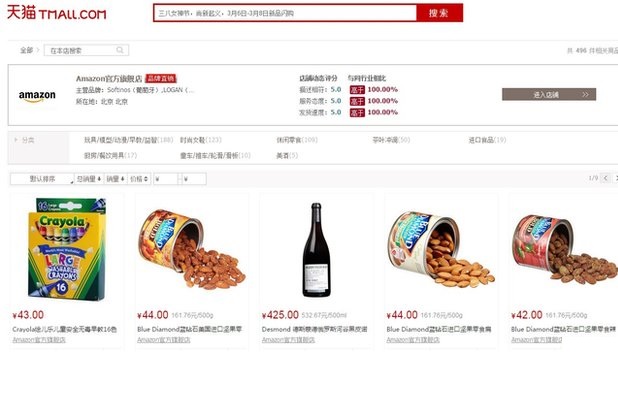Focus the main Tmall search field
Image resolution: width=618 pixels, height=400 pixels.
point(285,13)
